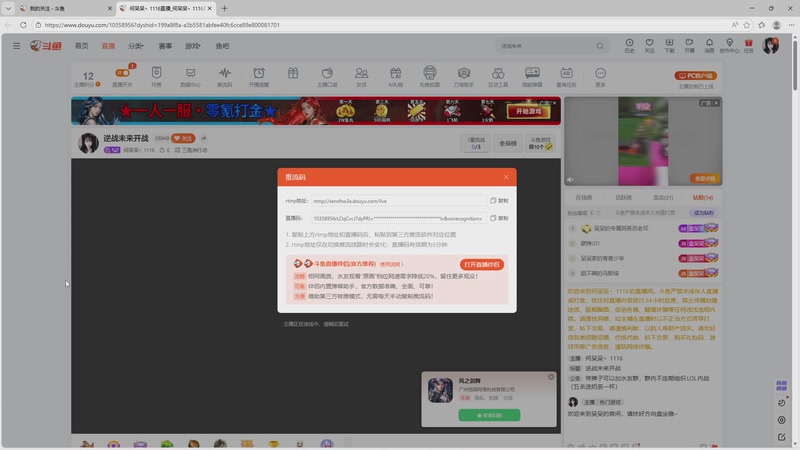
Task: Open 关注 heart icon in header
Action: (x=649, y=45)
